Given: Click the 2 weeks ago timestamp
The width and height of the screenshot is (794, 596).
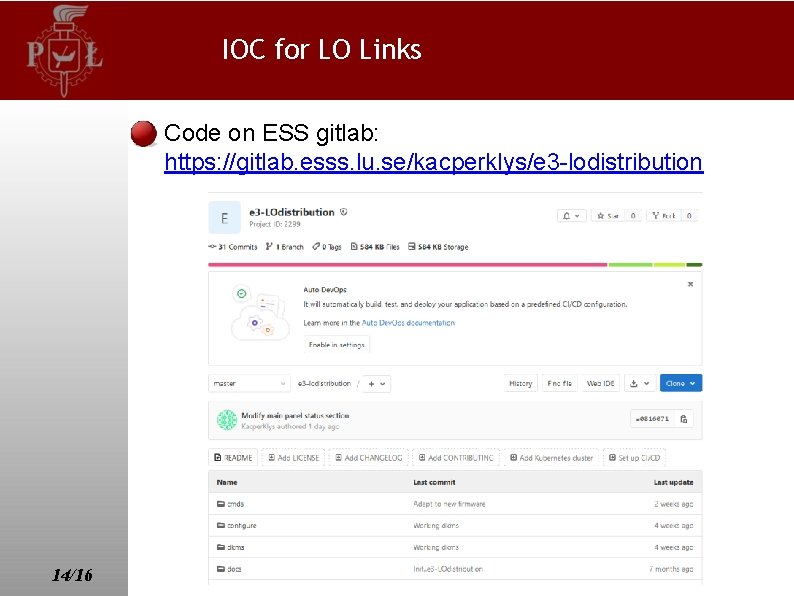Looking at the screenshot, I should 673,504.
